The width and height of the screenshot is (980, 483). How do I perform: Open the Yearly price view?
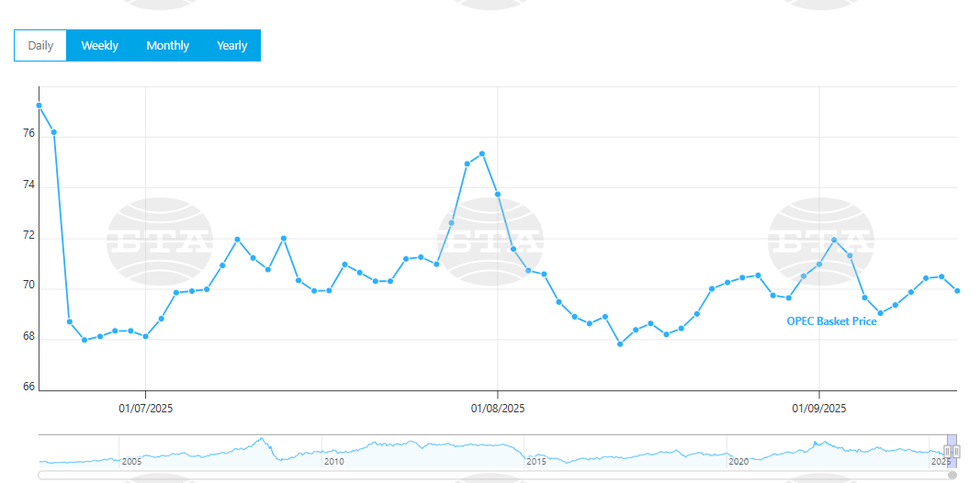[231, 46]
